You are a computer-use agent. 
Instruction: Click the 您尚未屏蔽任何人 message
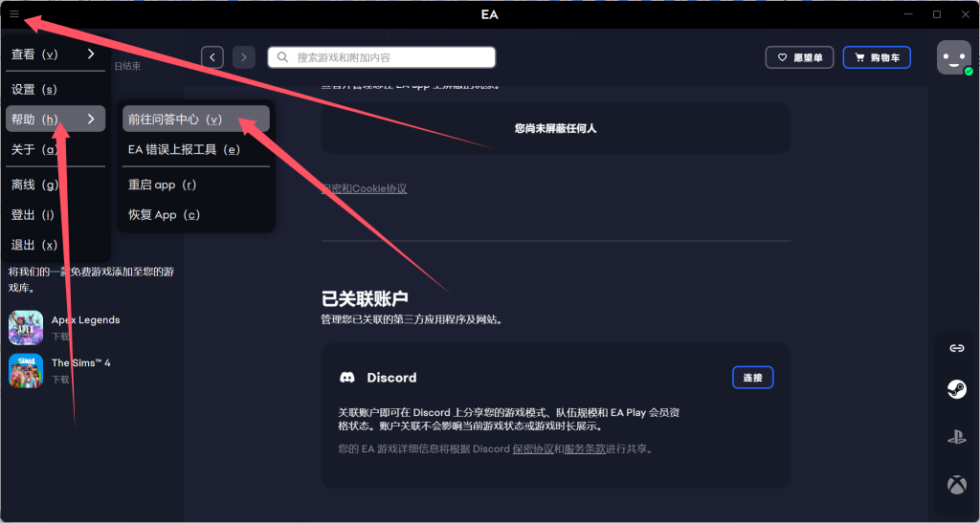556,128
